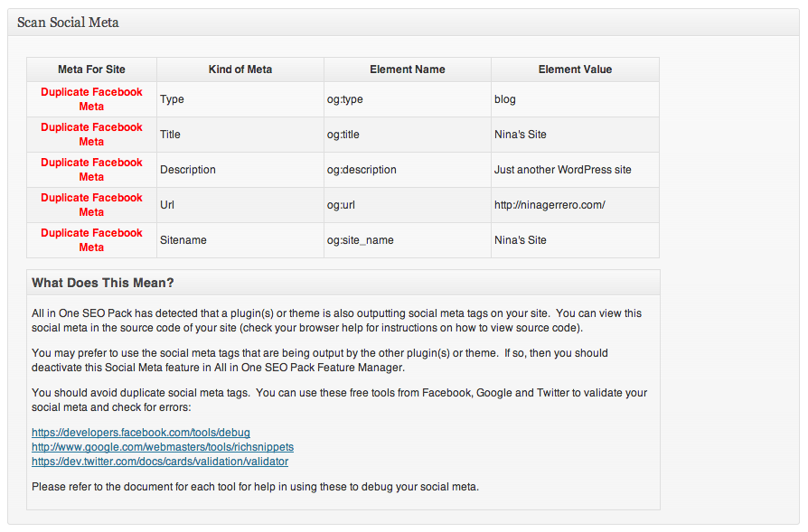
Task: Select the og:description element name cell
Action: [408, 170]
